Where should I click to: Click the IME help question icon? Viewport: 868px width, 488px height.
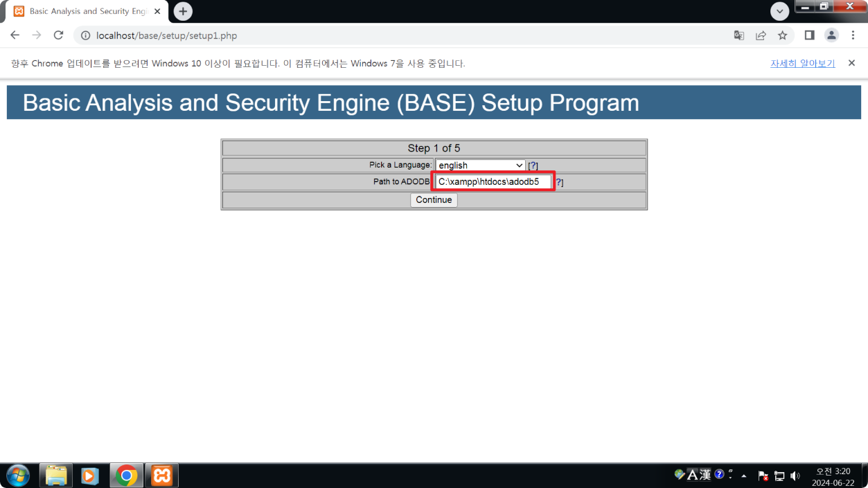[719, 475]
